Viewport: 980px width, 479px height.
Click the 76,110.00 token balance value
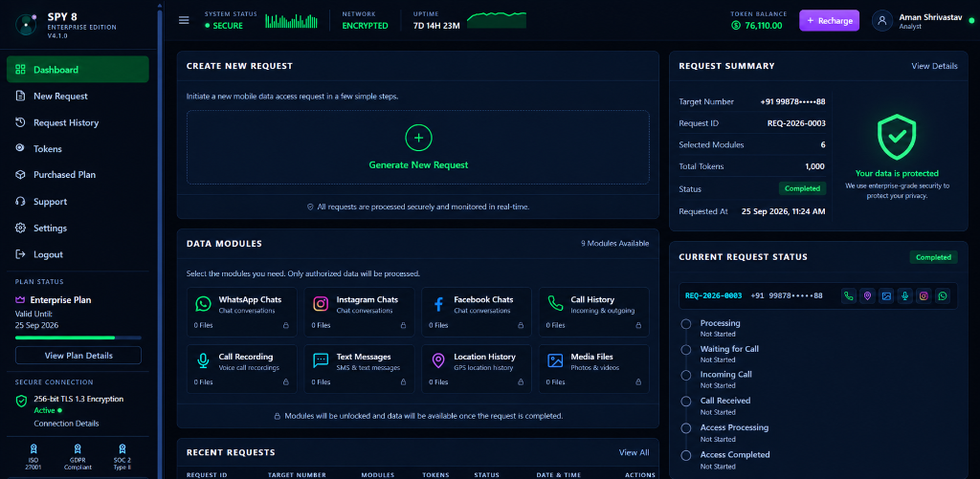pyautogui.click(x=763, y=26)
